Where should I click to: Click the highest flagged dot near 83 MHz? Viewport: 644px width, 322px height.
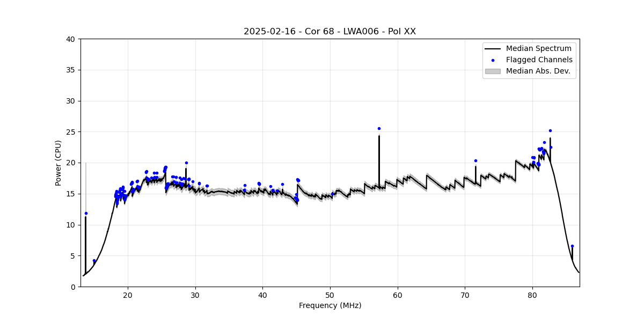550,130
